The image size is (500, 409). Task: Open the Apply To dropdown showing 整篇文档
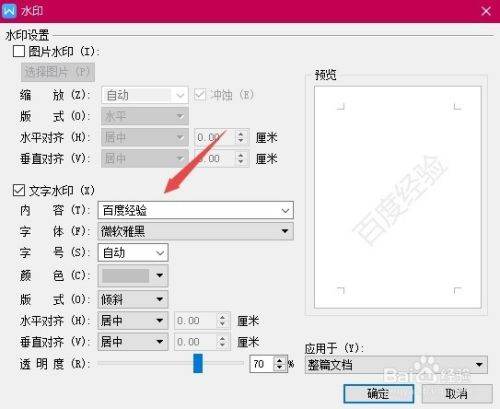coord(396,365)
